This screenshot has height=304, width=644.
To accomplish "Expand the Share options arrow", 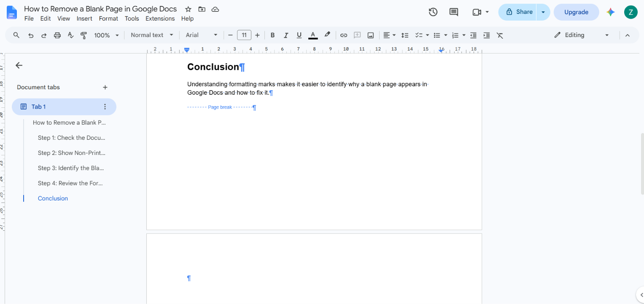I will click(x=543, y=12).
